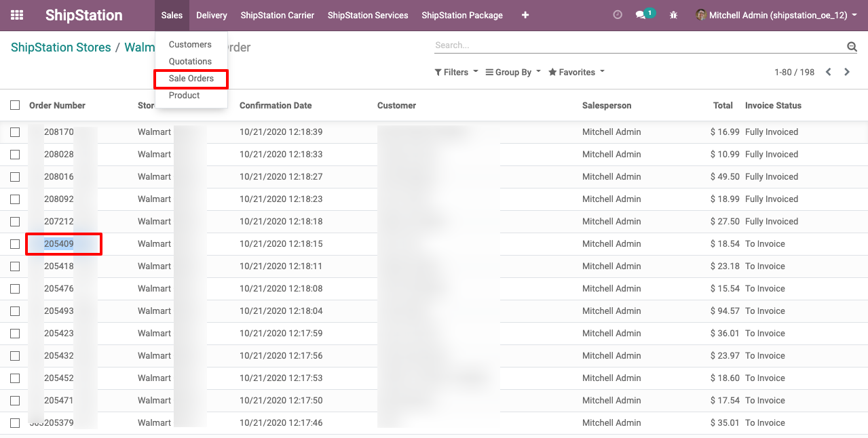
Task: Click Fully Invoiced status of $ 16.99 row
Action: click(772, 132)
